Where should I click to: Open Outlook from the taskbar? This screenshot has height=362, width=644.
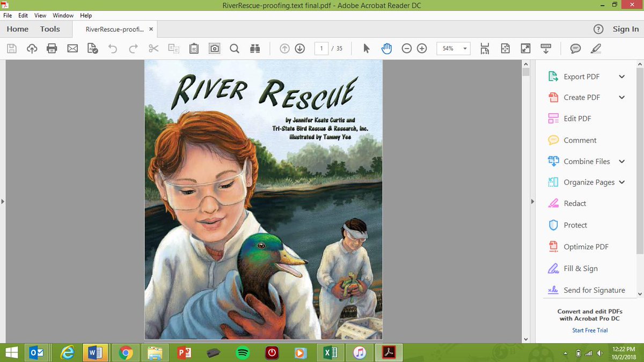pyautogui.click(x=36, y=352)
